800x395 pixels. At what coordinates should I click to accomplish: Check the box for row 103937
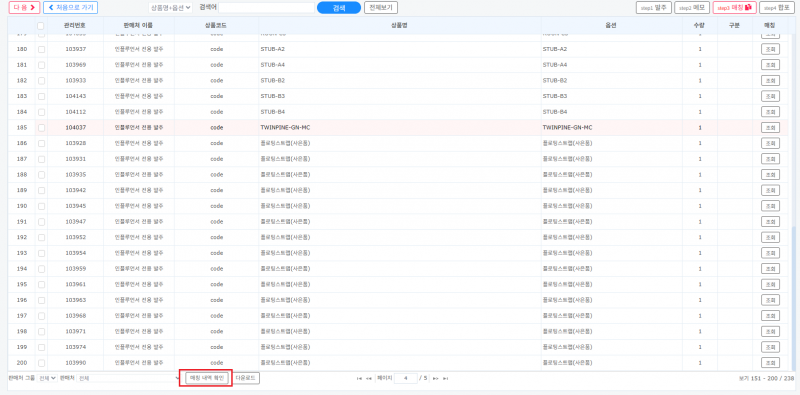(x=41, y=50)
